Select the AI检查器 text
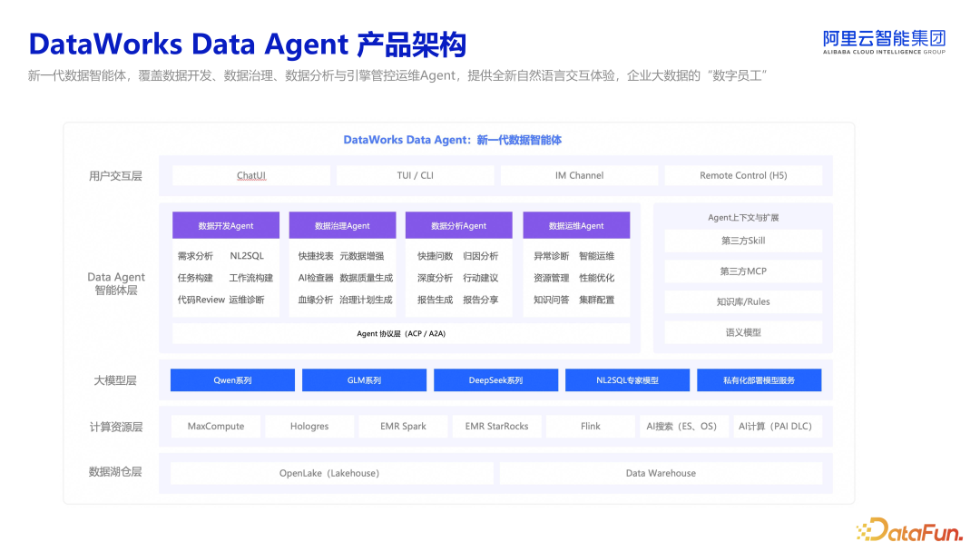The image size is (980, 552). coord(316,278)
